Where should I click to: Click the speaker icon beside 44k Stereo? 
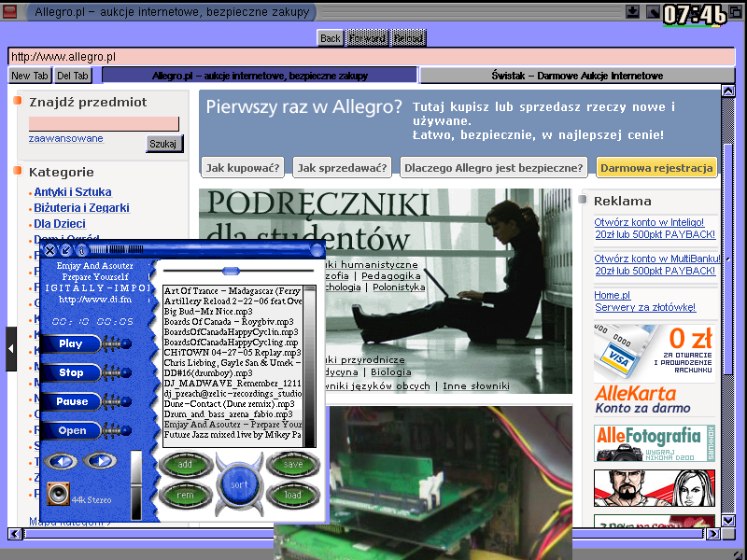click(x=58, y=494)
